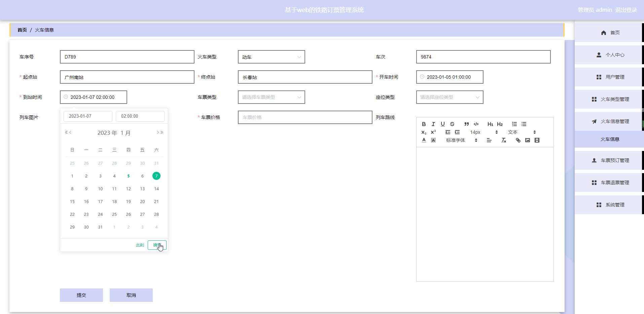This screenshot has height=314, width=644.
Task: Select January 14 in the calendar
Action: 156,189
